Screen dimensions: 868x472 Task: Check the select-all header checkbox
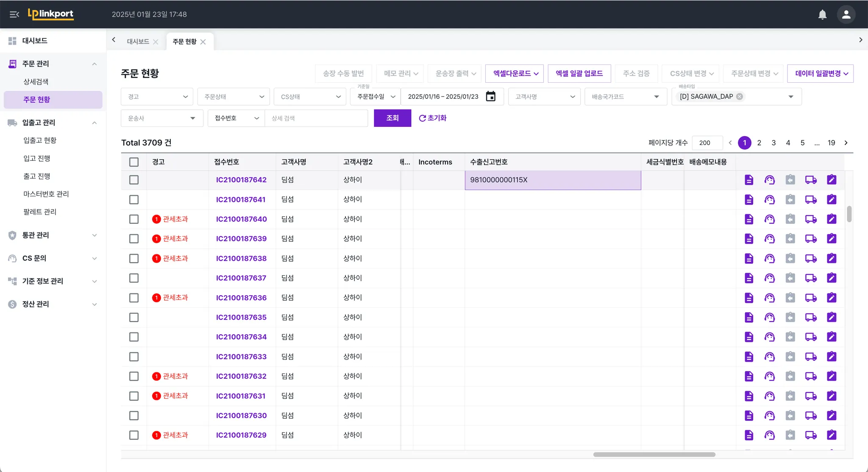tap(134, 162)
